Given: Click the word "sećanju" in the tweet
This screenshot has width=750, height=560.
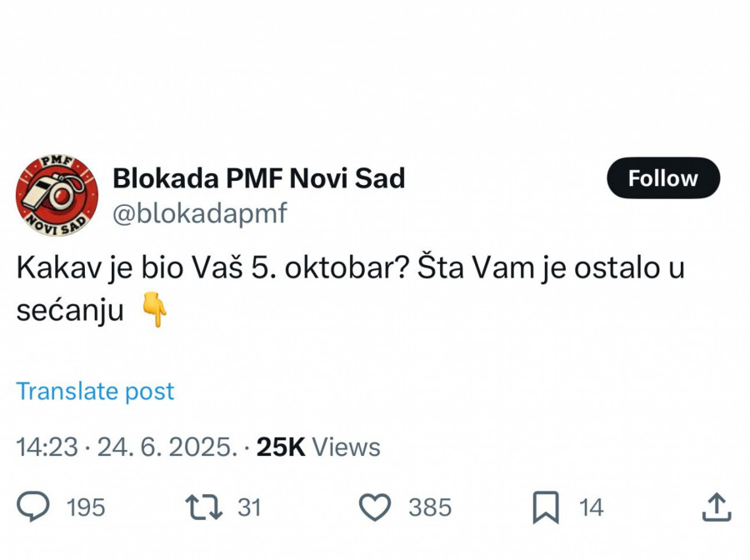Looking at the screenshot, I should pyautogui.click(x=70, y=311).
